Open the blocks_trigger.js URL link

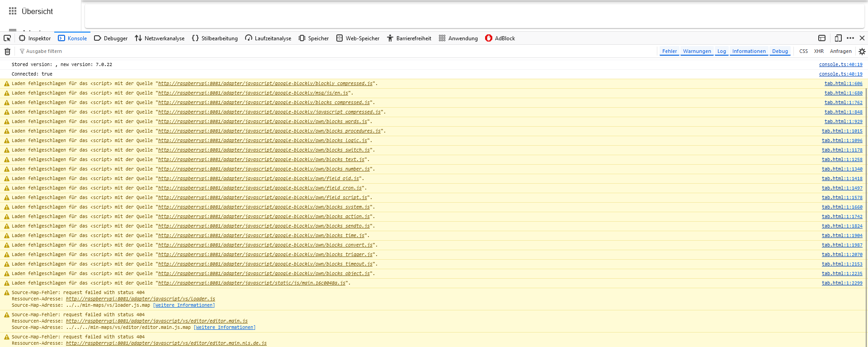[x=265, y=255]
